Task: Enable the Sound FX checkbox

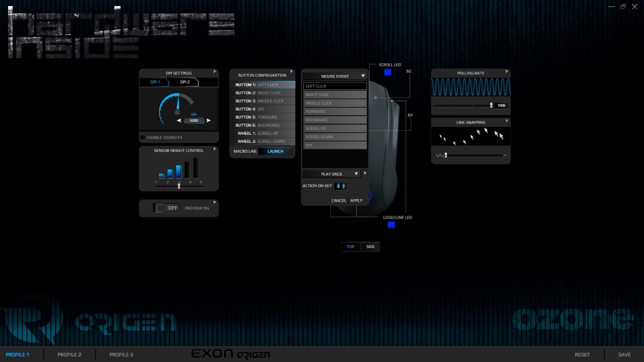Action: tap(143, 137)
